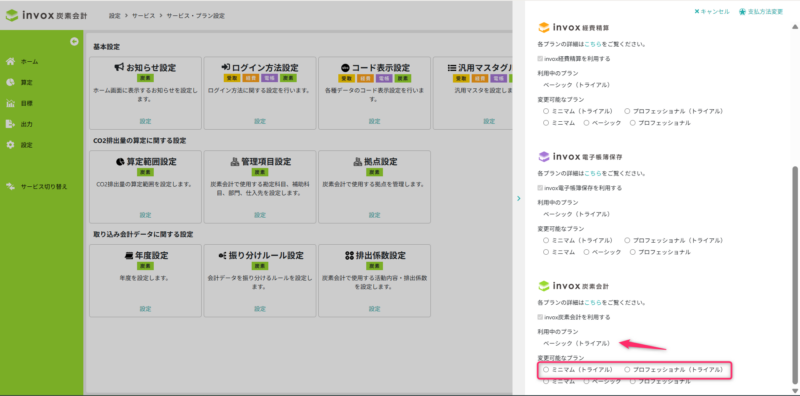The image size is (800, 396).
Task: Click the icon on 年度設定 card
Action: point(129,256)
